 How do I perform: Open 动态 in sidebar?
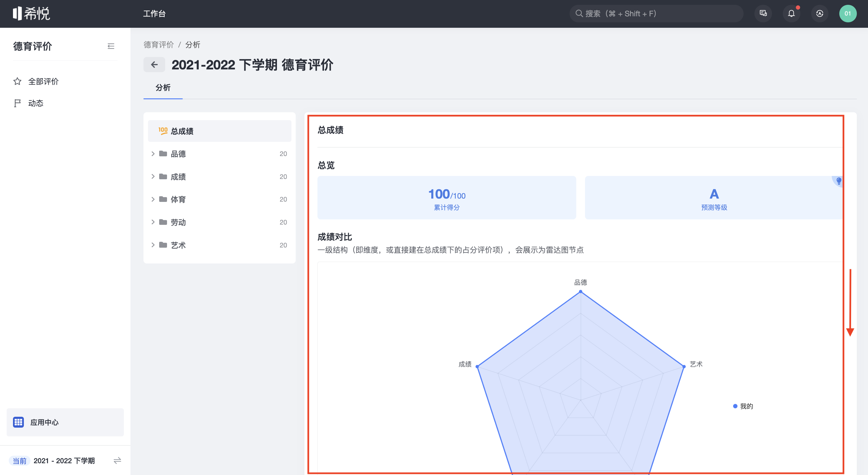point(36,103)
